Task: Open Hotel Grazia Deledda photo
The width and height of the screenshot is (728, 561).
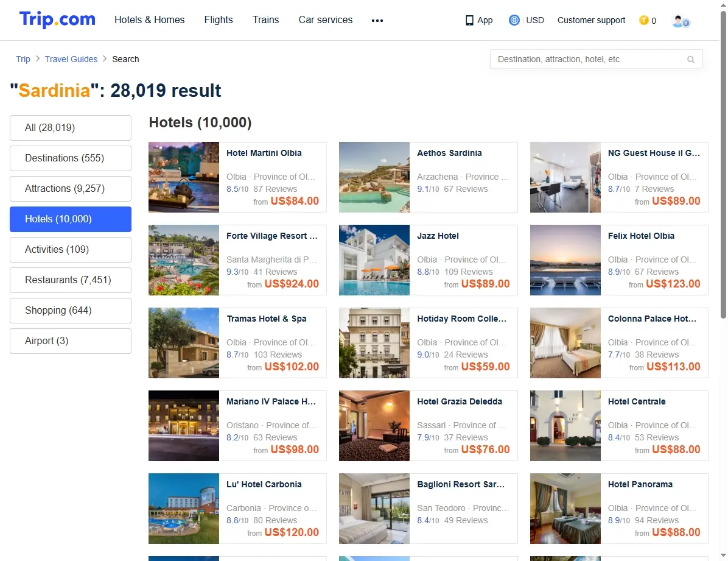Action: click(x=374, y=425)
